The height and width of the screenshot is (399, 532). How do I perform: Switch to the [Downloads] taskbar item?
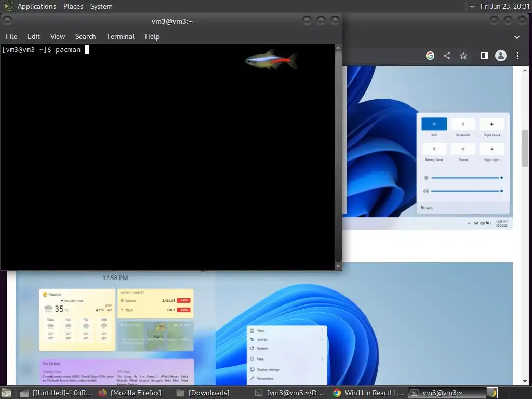tap(203, 393)
